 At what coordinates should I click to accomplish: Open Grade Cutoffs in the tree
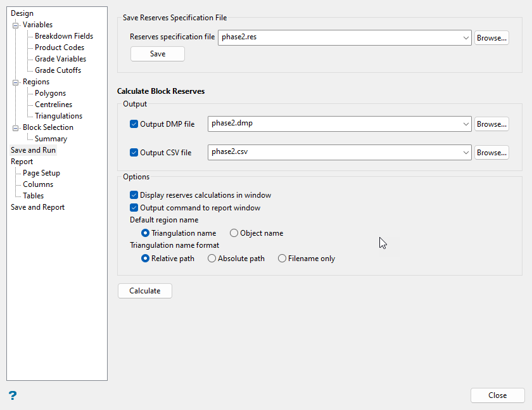click(x=58, y=70)
